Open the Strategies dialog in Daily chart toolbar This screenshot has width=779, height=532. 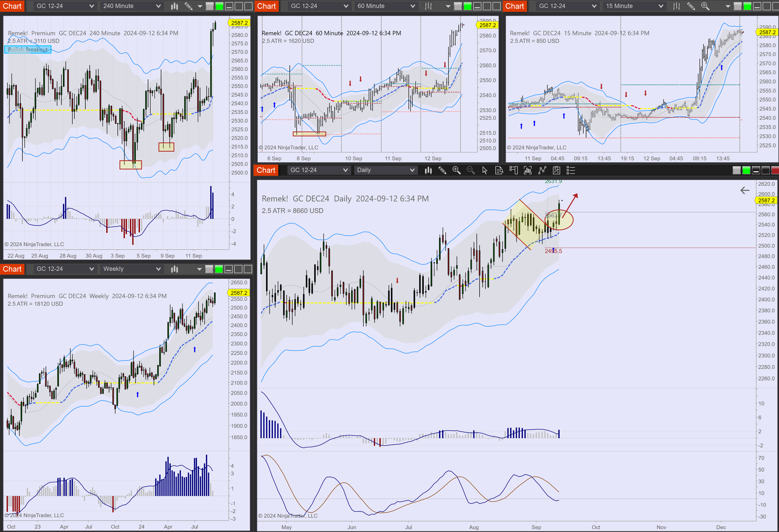tap(542, 170)
